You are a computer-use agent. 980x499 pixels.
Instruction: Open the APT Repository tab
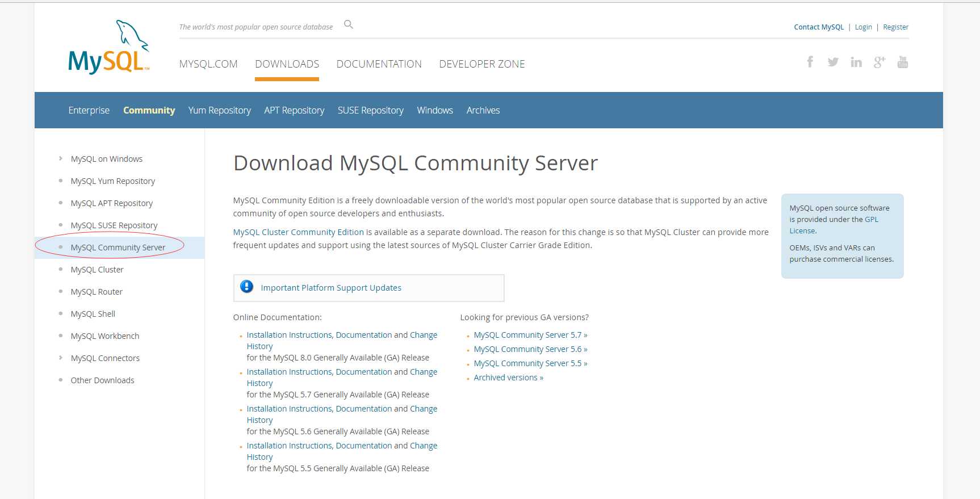(x=294, y=110)
